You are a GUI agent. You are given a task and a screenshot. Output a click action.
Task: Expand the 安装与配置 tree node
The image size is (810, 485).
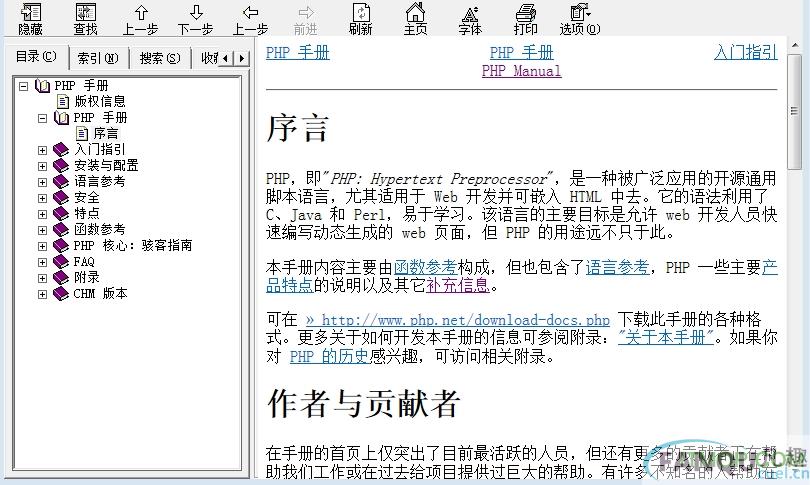click(42, 166)
